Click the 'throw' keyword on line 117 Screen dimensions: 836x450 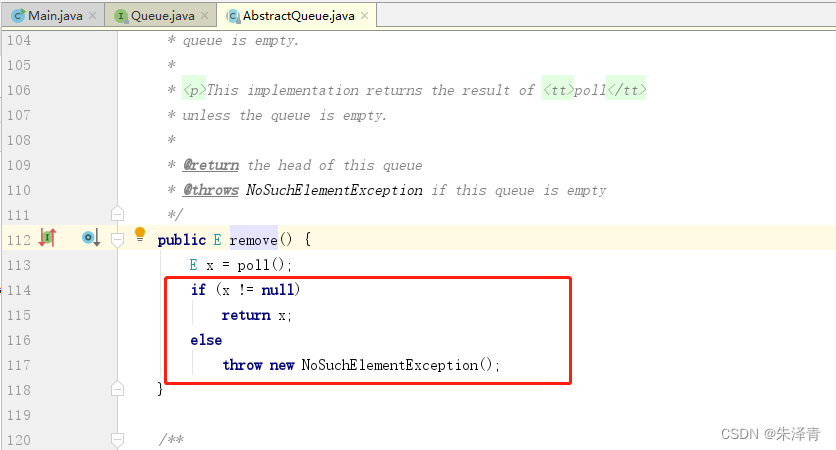point(242,365)
